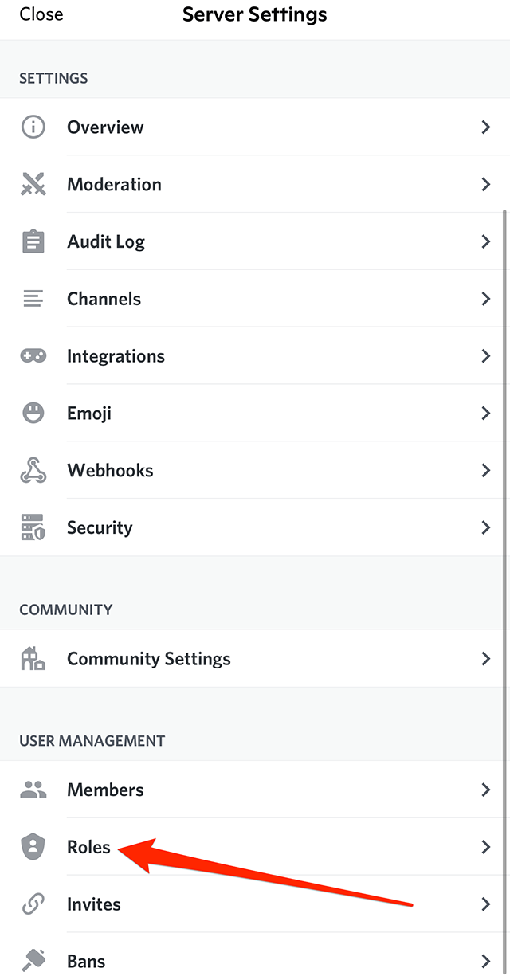
Task: Expand the Channels row chevron
Action: [485, 299]
